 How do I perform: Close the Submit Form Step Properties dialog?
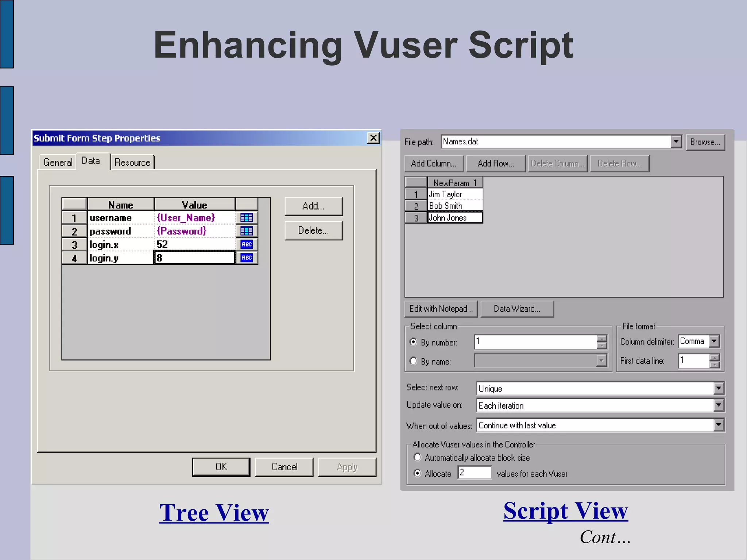(373, 138)
